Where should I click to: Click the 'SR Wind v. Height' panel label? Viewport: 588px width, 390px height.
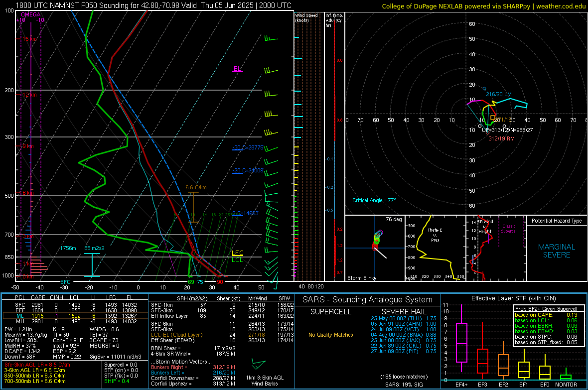485,227
